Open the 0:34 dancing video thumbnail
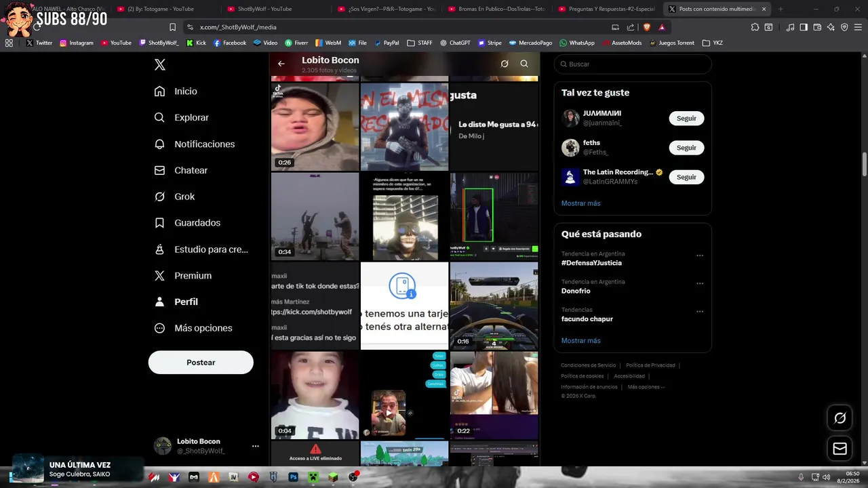The height and width of the screenshot is (488, 868). pos(315,216)
